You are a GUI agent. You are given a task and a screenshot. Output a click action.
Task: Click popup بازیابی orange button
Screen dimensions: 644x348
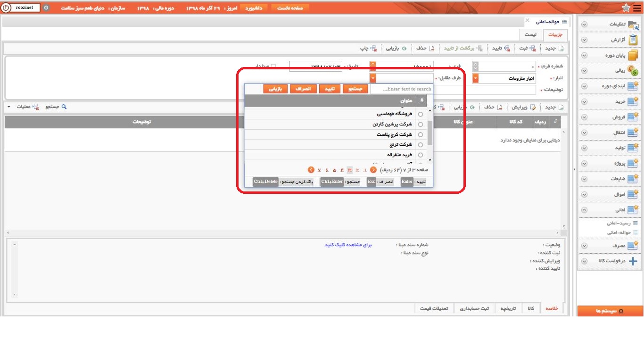(x=275, y=89)
